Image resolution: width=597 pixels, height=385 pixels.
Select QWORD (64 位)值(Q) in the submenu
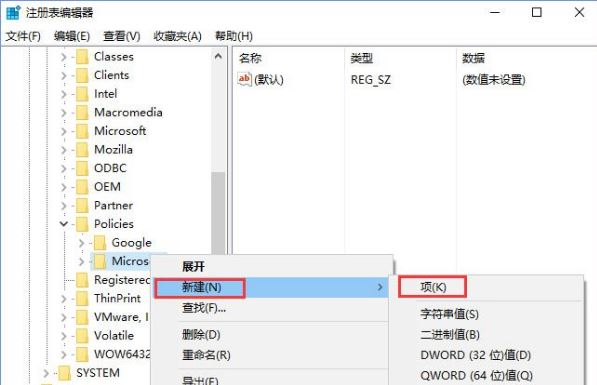tap(487, 376)
